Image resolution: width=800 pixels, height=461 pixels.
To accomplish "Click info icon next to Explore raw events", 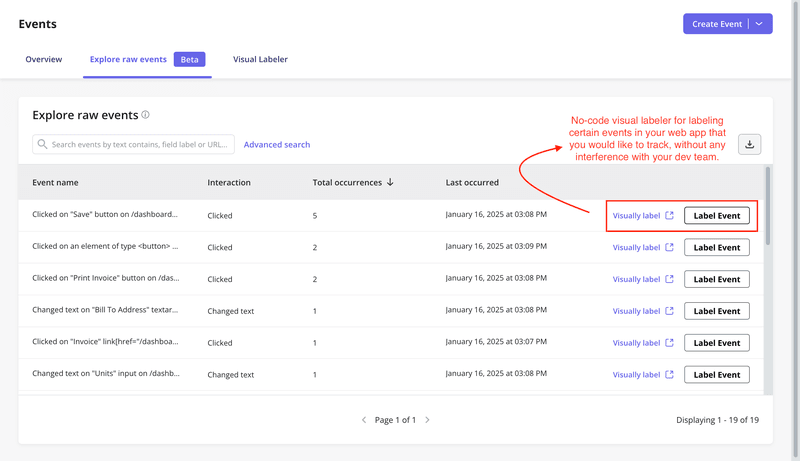I will [x=146, y=115].
